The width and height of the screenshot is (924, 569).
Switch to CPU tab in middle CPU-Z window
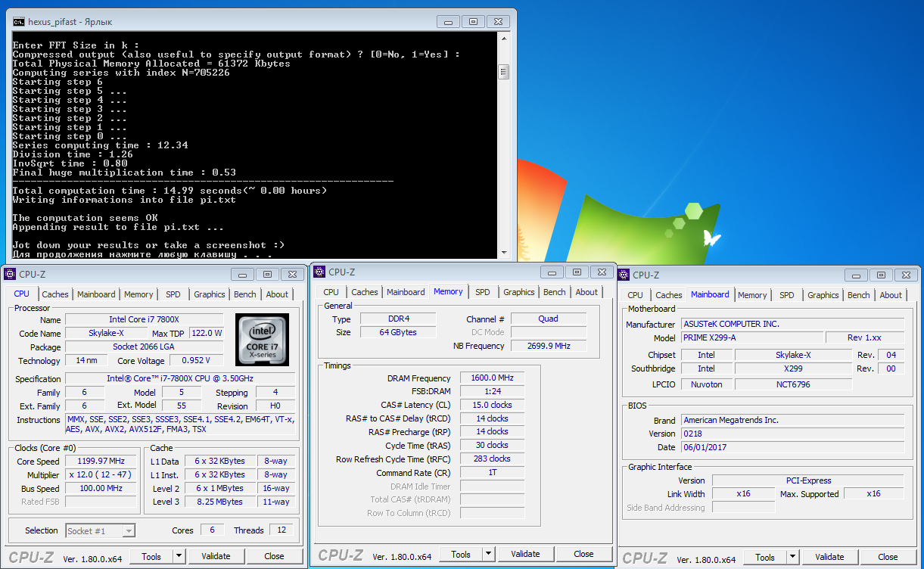(331, 292)
